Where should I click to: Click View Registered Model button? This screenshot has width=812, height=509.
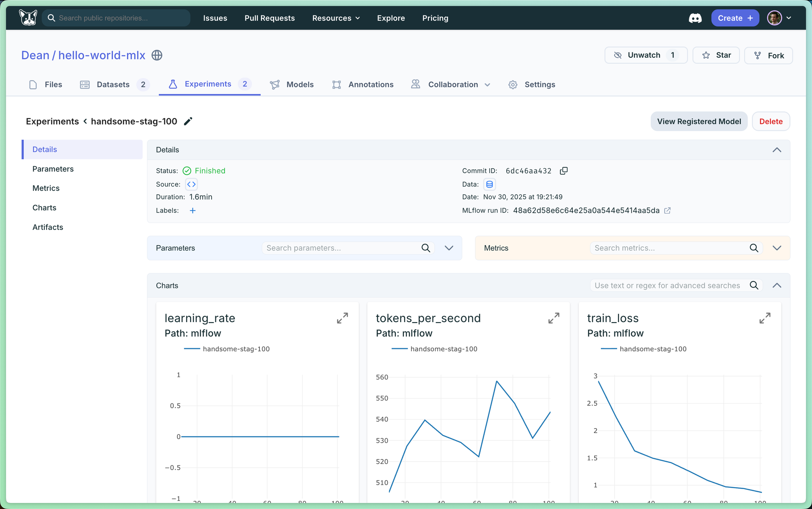click(699, 121)
